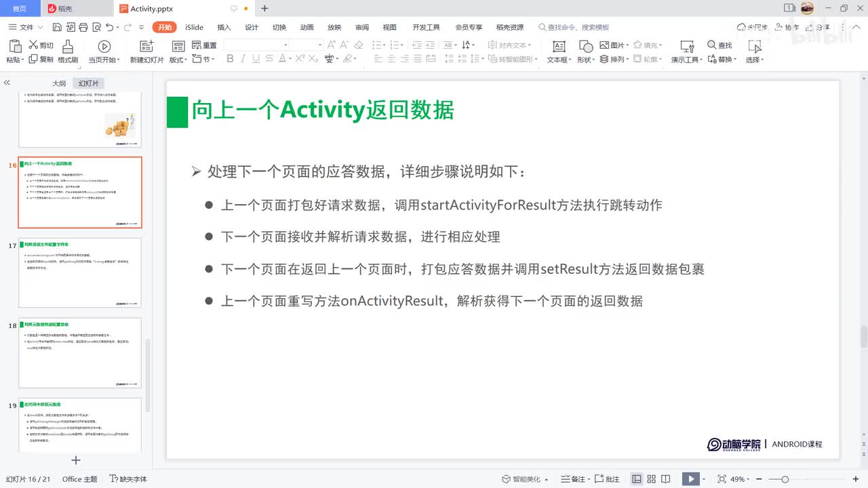Switch to the 动画 animation tab
Image resolution: width=868 pixels, height=488 pixels.
click(x=307, y=27)
